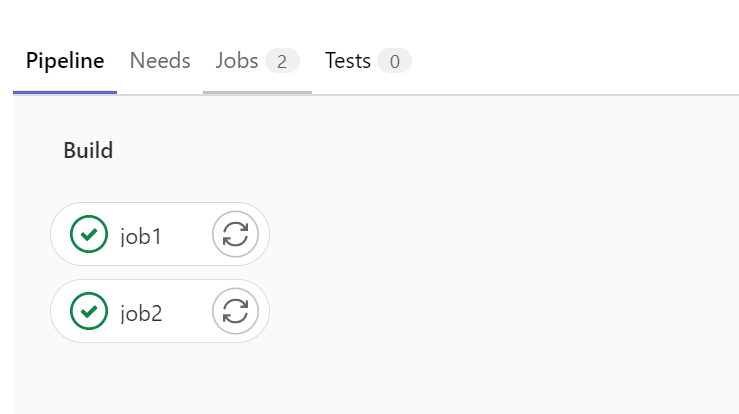The image size is (739, 414).
Task: Open the Needs tab
Action: (160, 61)
